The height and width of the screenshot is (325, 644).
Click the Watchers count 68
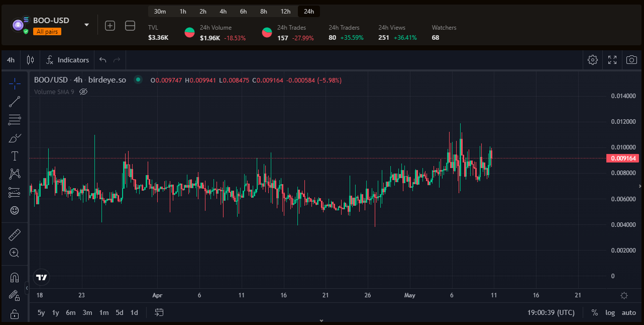[x=436, y=38]
